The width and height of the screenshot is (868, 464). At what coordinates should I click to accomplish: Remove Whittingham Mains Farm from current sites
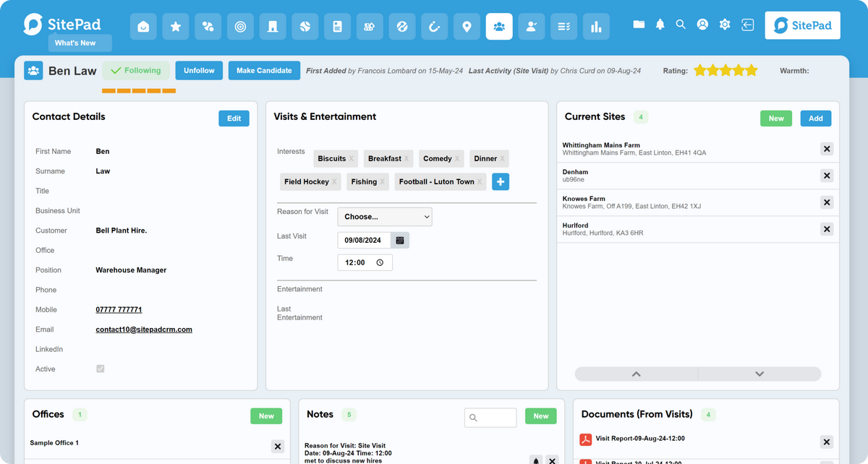click(827, 149)
